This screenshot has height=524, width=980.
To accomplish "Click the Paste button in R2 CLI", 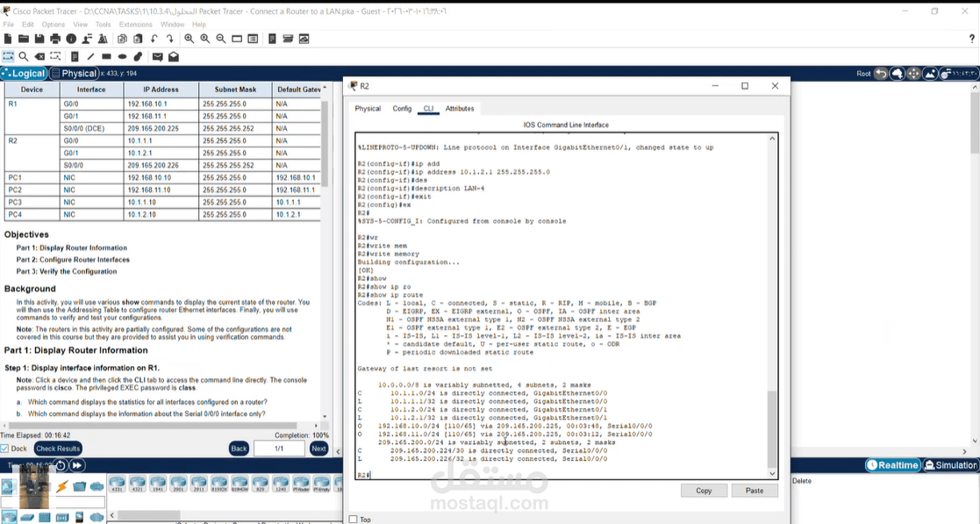I will [755, 491].
